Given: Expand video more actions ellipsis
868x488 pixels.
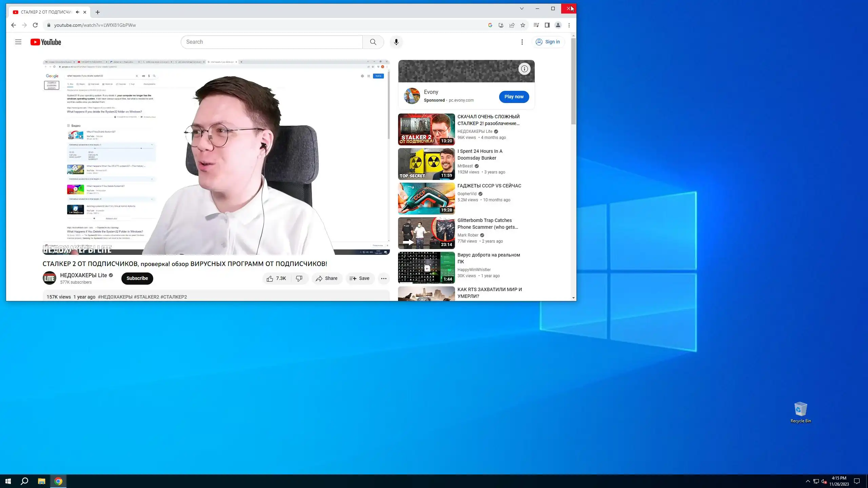Looking at the screenshot, I should [383, 278].
